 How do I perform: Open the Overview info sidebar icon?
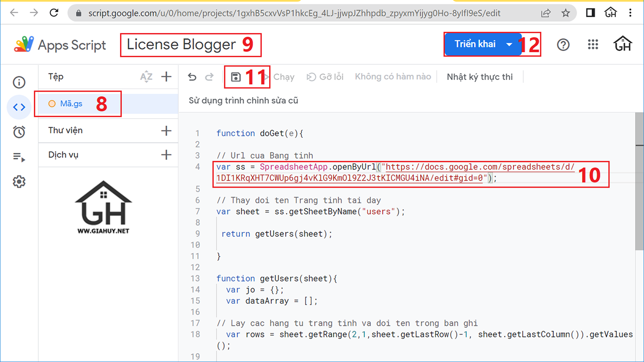click(19, 82)
